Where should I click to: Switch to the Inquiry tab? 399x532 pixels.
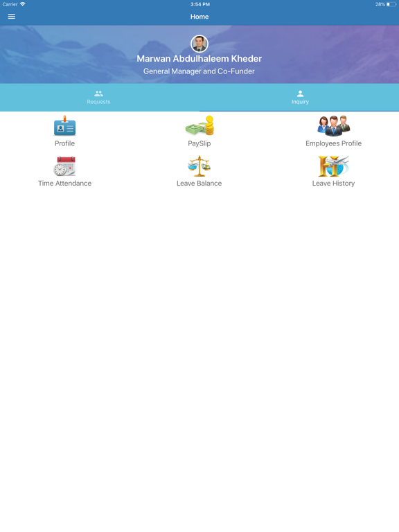pyautogui.click(x=300, y=98)
